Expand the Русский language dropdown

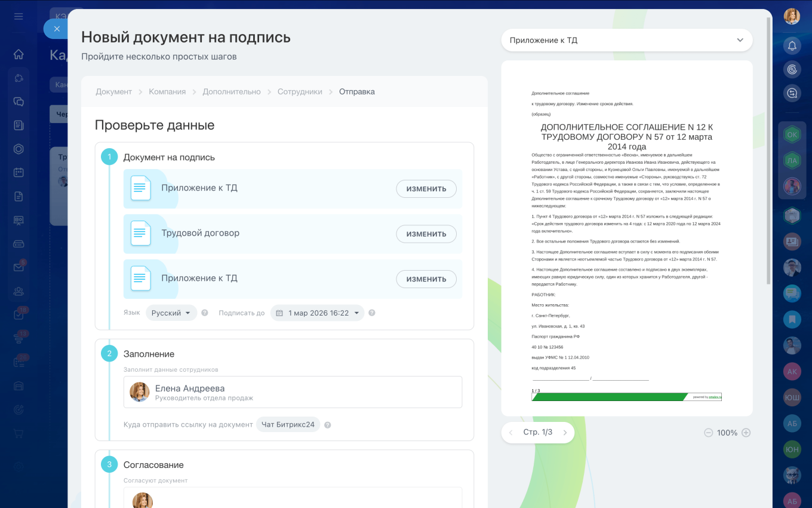click(171, 312)
